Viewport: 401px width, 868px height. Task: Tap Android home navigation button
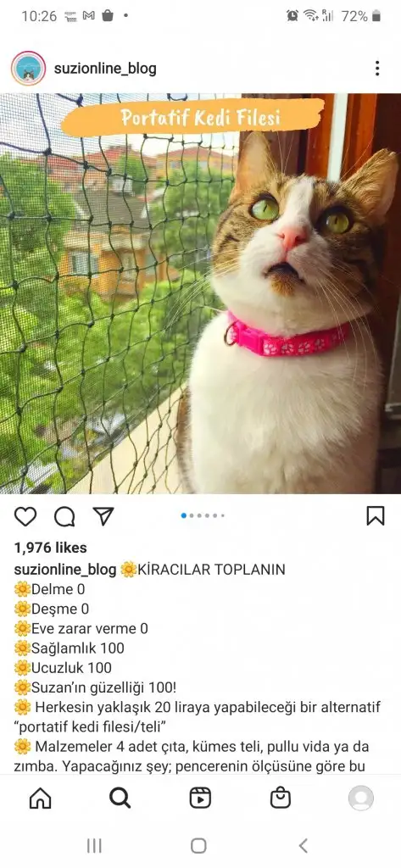(198, 845)
